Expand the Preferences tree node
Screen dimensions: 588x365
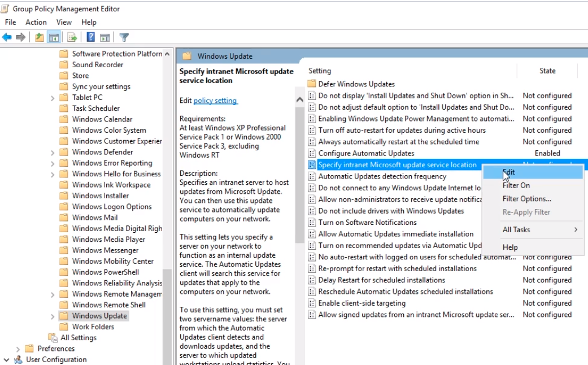(18, 349)
